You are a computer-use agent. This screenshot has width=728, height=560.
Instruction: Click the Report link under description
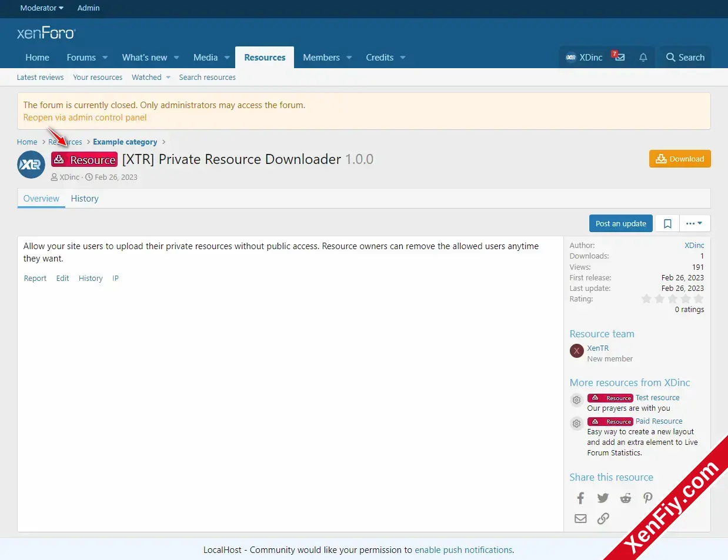click(x=35, y=279)
